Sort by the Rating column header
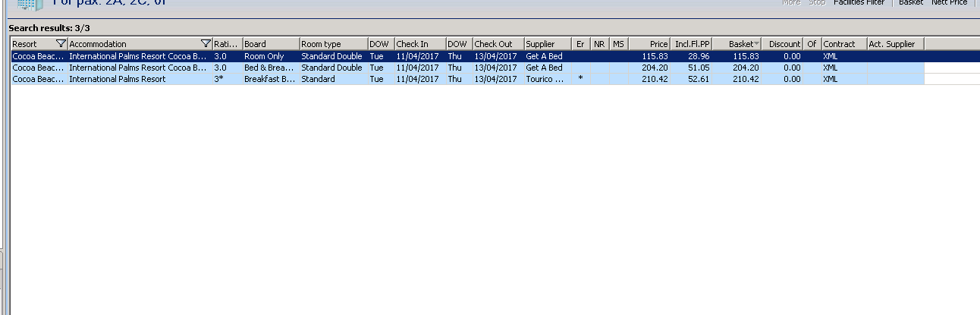Image resolution: width=980 pixels, height=315 pixels. pyautogui.click(x=228, y=44)
